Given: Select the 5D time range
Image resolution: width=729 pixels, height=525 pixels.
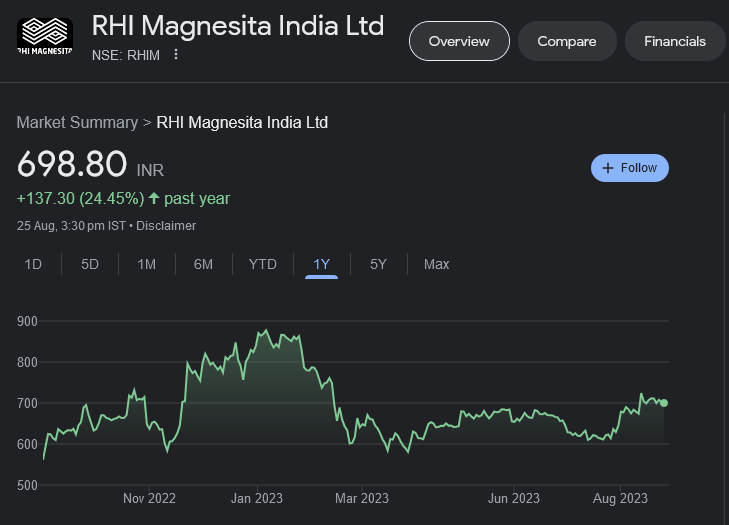Looking at the screenshot, I should click(90, 264).
